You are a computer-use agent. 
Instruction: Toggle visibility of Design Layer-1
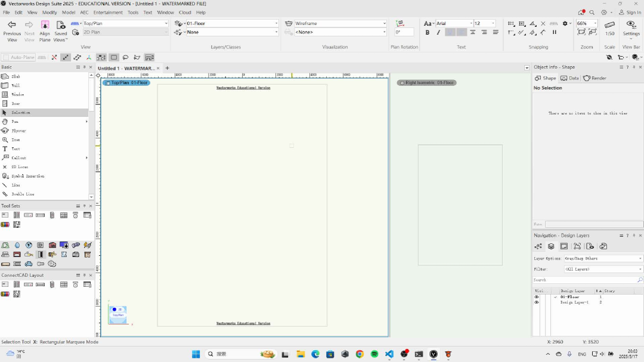[536, 302]
